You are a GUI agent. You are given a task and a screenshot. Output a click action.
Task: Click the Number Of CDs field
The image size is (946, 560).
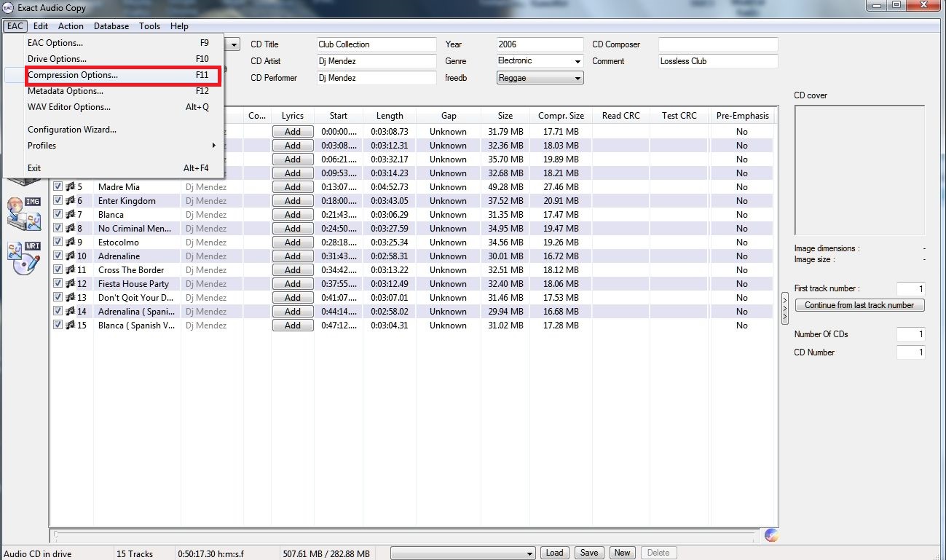tap(911, 334)
